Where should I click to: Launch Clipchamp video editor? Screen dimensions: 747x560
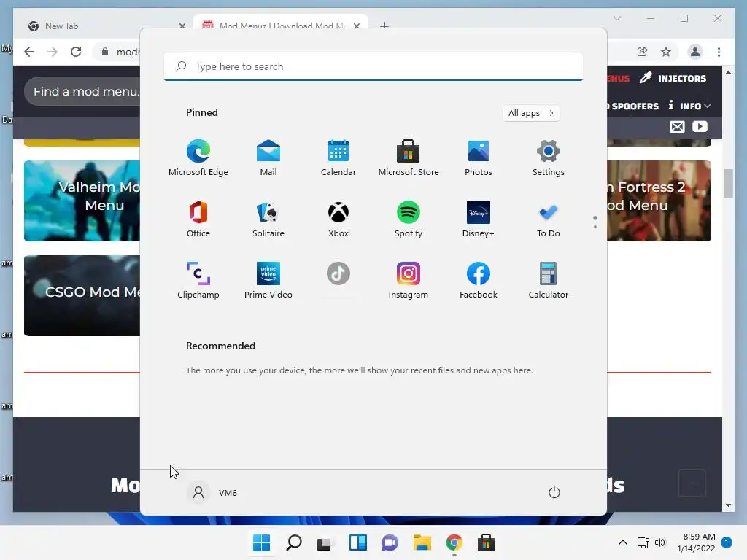pos(198,281)
